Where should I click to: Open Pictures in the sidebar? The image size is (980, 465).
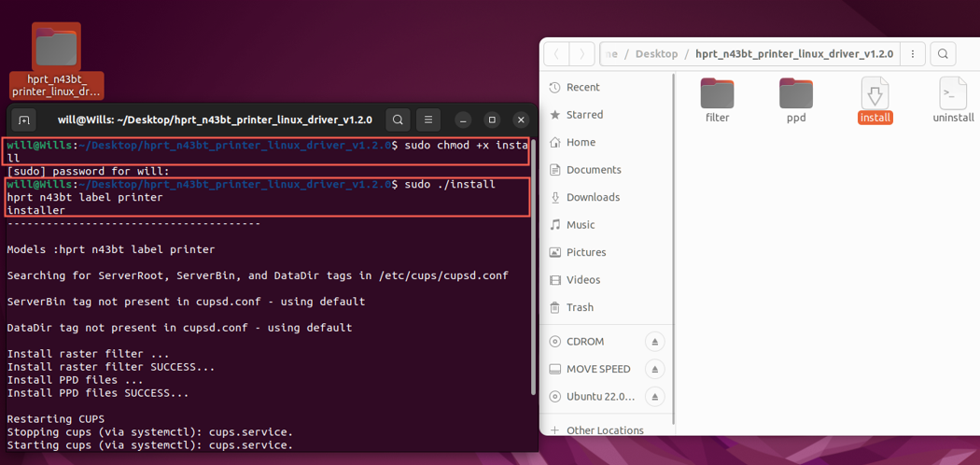(607, 252)
